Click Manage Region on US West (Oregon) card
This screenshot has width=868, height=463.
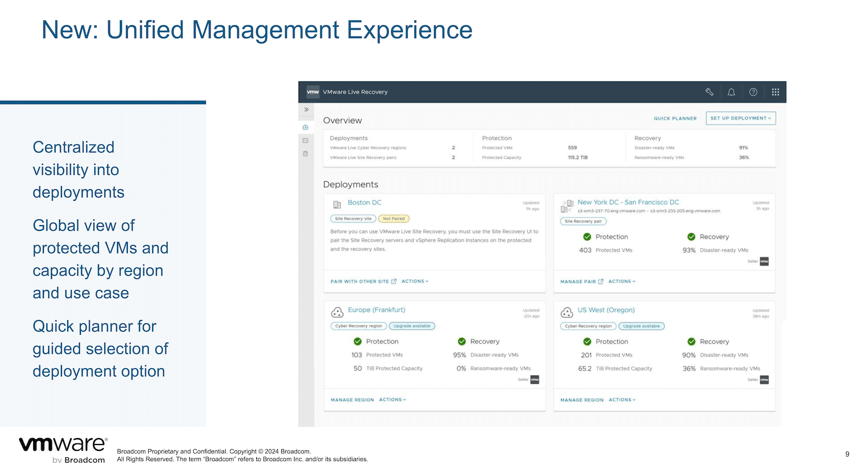point(582,400)
